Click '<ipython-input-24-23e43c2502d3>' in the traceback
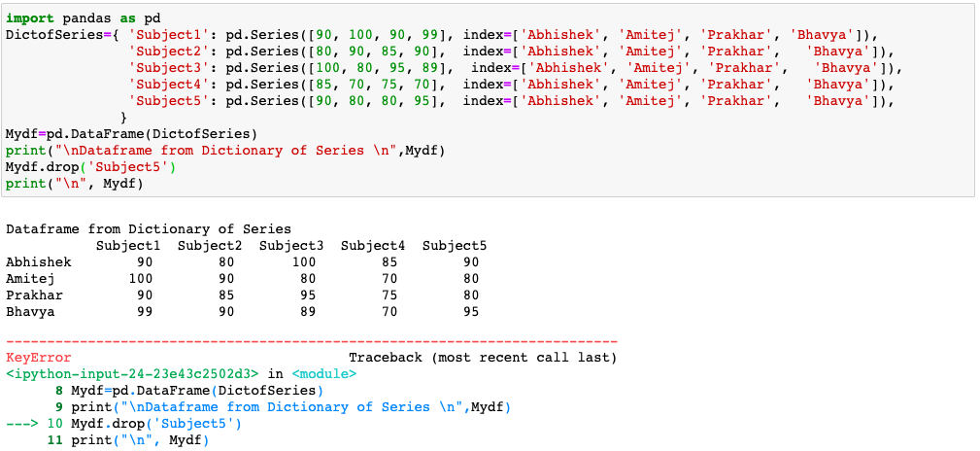The image size is (980, 451). pos(132,374)
